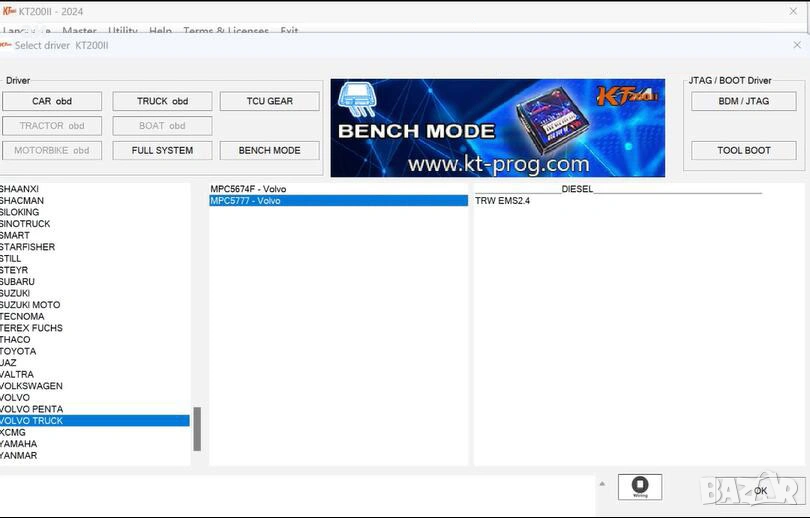Click the Wiring icon button

pyautogui.click(x=640, y=487)
